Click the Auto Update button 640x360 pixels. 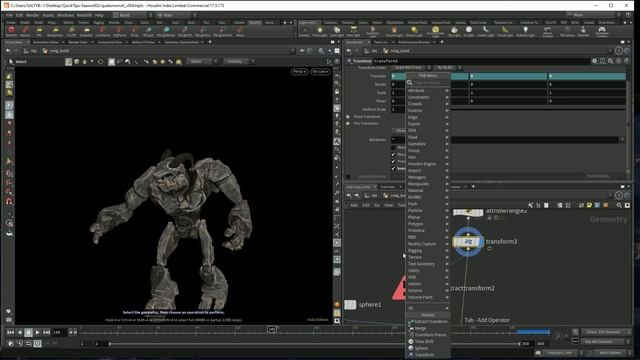(610, 353)
